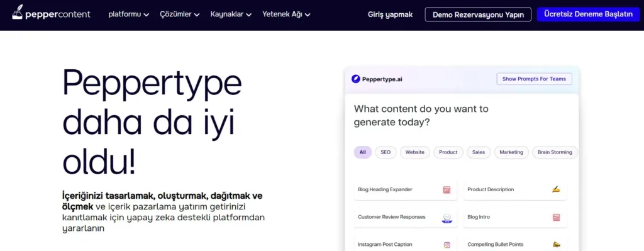
Task: Open the Blog Heading Expander card
Action: pyautogui.click(x=406, y=190)
